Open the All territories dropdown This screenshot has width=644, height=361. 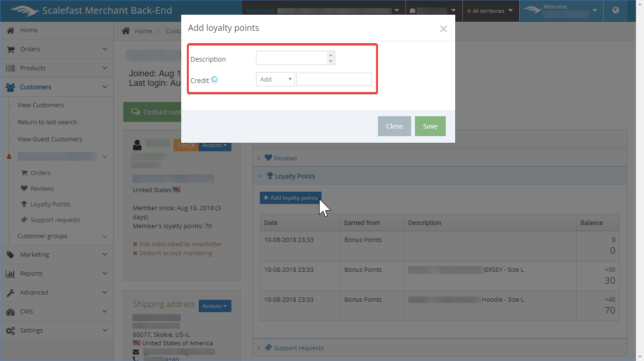tap(490, 11)
